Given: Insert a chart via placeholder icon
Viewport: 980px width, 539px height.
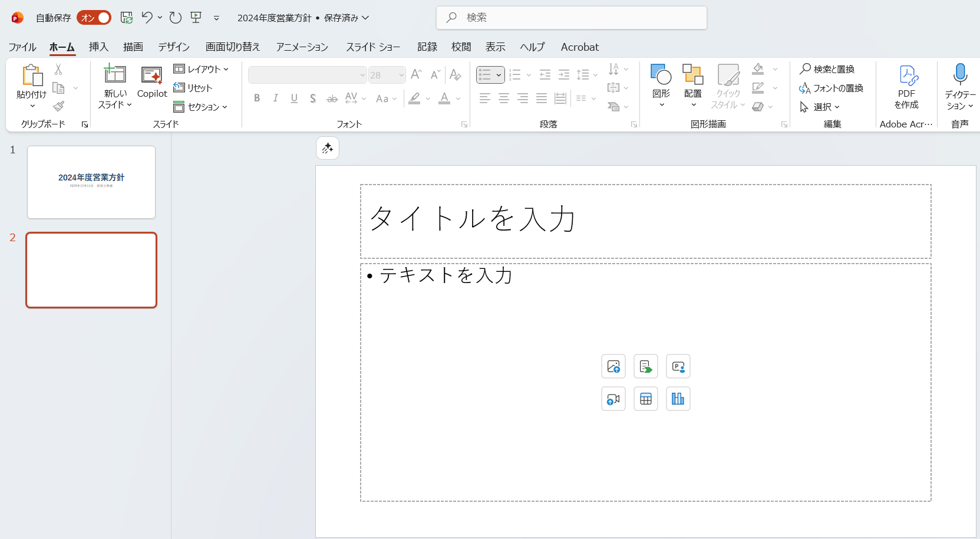Looking at the screenshot, I should [x=678, y=399].
